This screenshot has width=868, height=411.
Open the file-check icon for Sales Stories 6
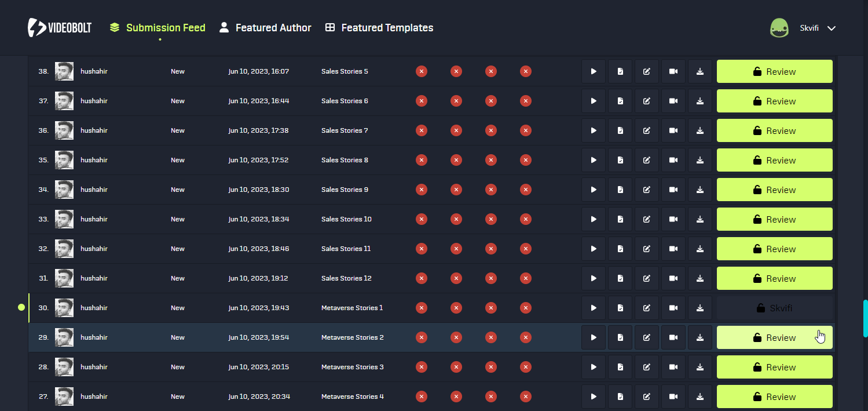(x=620, y=101)
